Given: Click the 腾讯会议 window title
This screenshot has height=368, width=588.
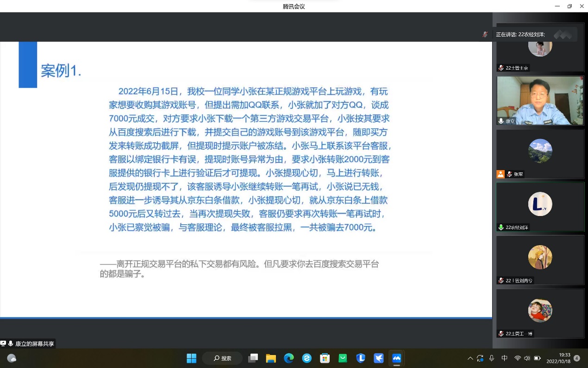Looking at the screenshot, I should pos(294,6).
